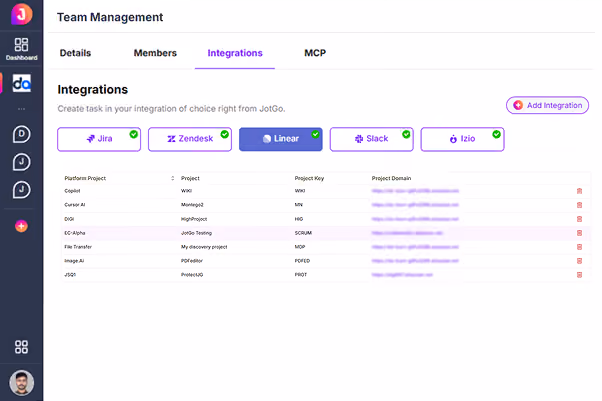Click the DIGI platform project cell
The width and height of the screenshot is (602, 401).
(69, 219)
